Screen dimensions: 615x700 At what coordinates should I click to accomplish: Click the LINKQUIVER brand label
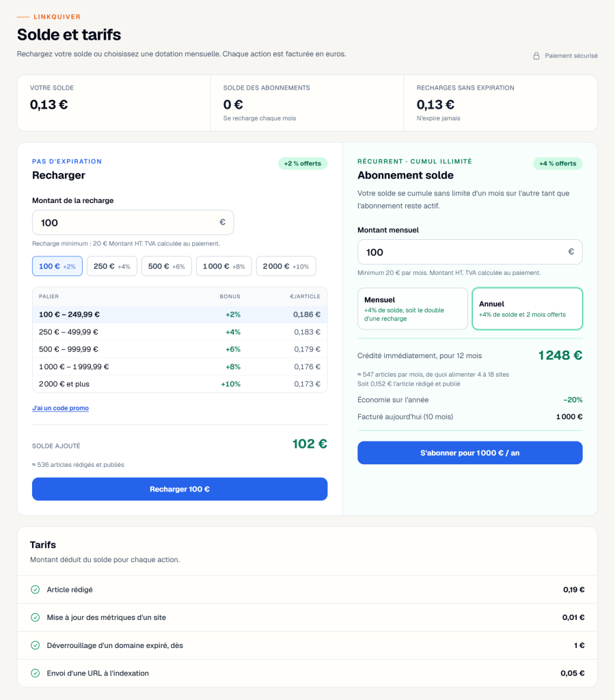(x=57, y=17)
